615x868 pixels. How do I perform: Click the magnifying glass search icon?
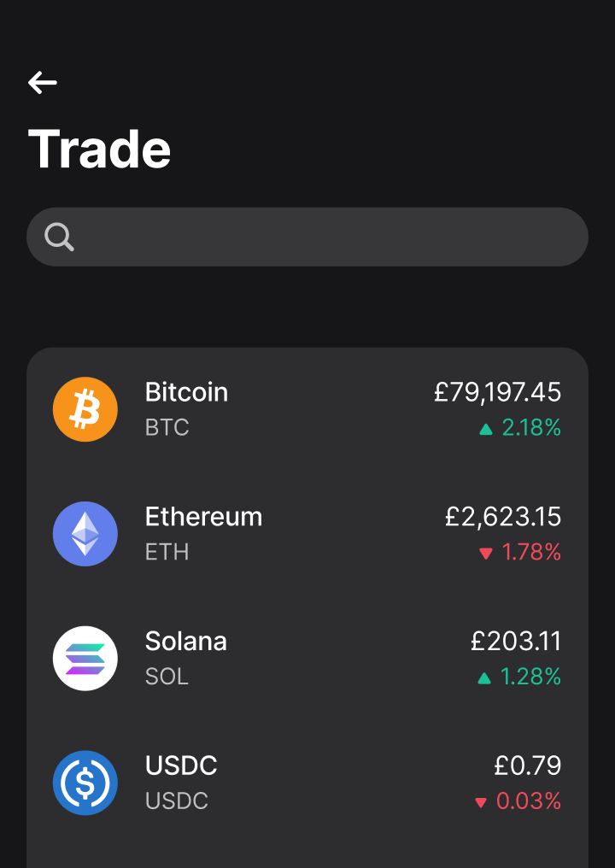click(59, 237)
